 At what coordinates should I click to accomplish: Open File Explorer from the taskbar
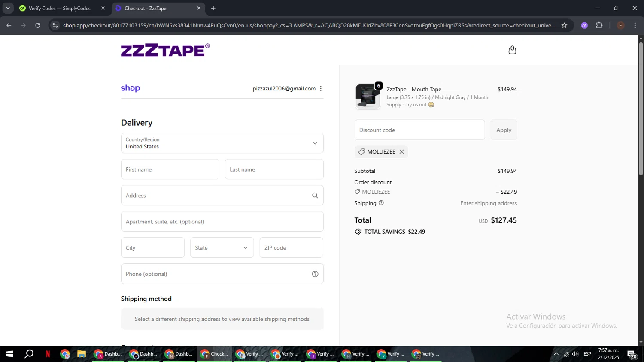(82, 354)
